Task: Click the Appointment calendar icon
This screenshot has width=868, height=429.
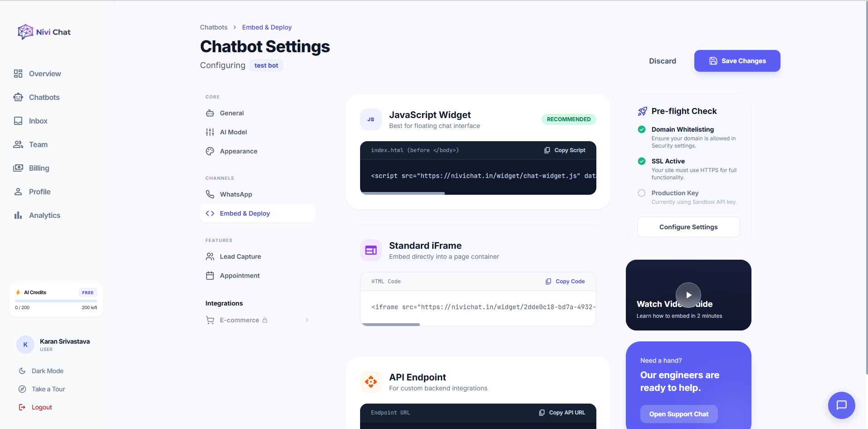Action: [x=210, y=276]
